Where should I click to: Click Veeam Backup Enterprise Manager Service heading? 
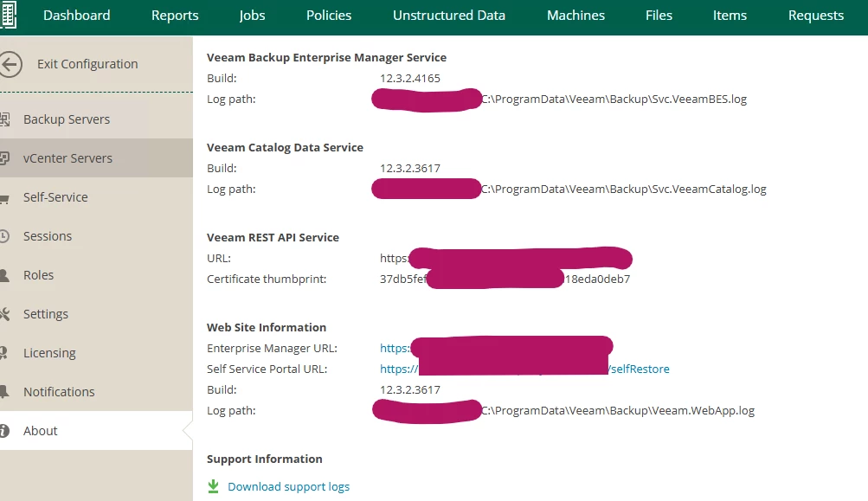pos(326,58)
